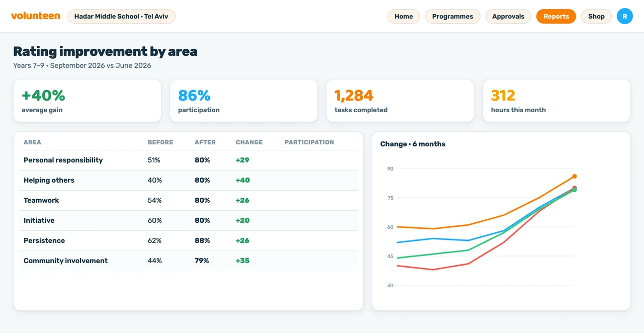The width and height of the screenshot is (644, 333).
Task: Click the green line endpoint dot
Action: point(575,190)
